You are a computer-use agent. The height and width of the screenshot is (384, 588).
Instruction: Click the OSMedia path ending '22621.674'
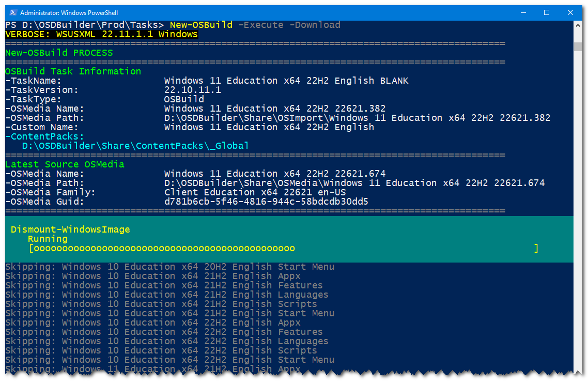[x=354, y=183]
